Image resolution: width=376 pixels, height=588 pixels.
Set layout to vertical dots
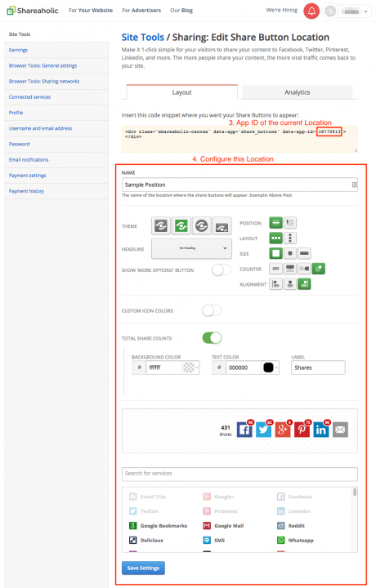click(289, 238)
